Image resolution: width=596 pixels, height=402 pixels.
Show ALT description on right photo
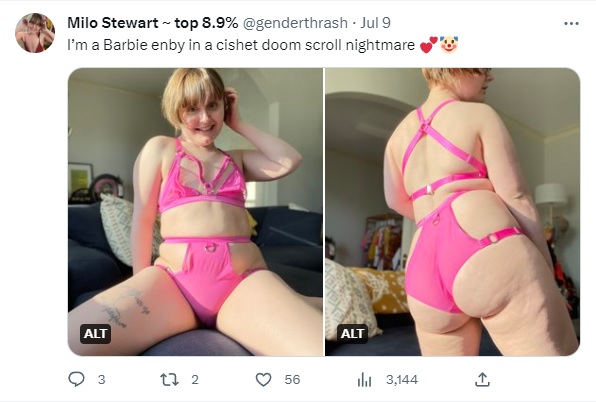(x=352, y=334)
